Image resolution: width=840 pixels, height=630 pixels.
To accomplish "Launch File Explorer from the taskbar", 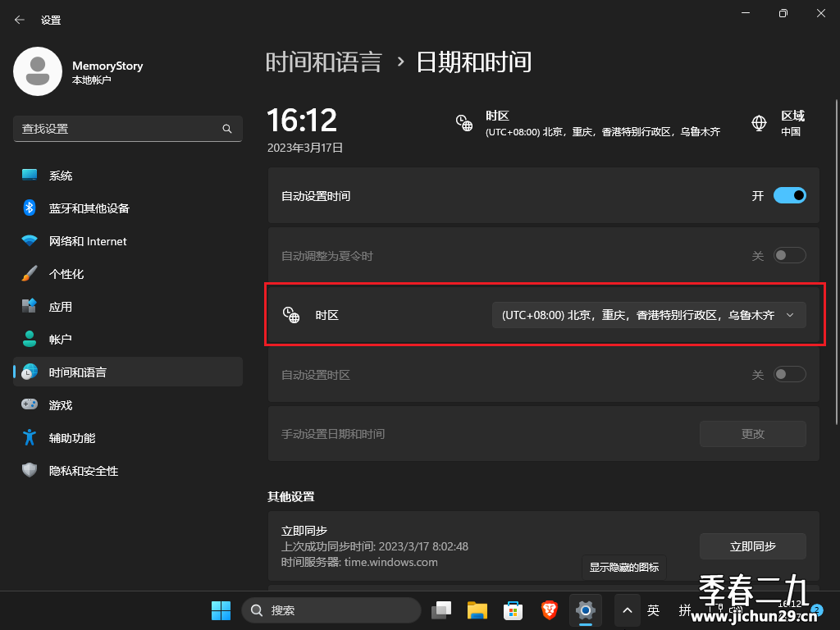I will [x=477, y=610].
